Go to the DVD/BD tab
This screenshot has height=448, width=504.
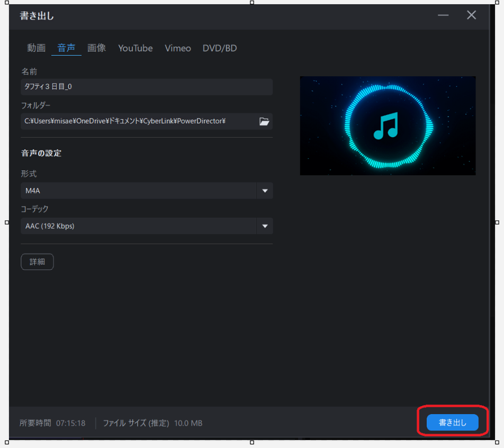[220, 48]
